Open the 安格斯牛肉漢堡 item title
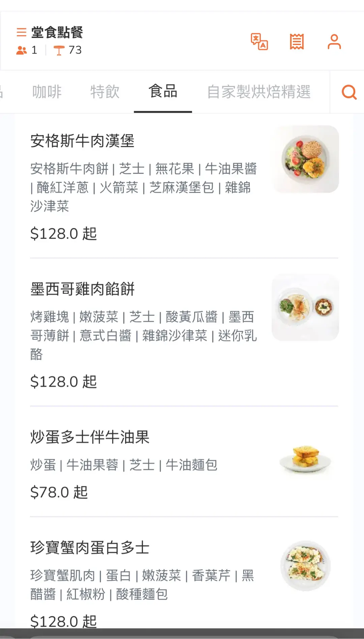 83,141
